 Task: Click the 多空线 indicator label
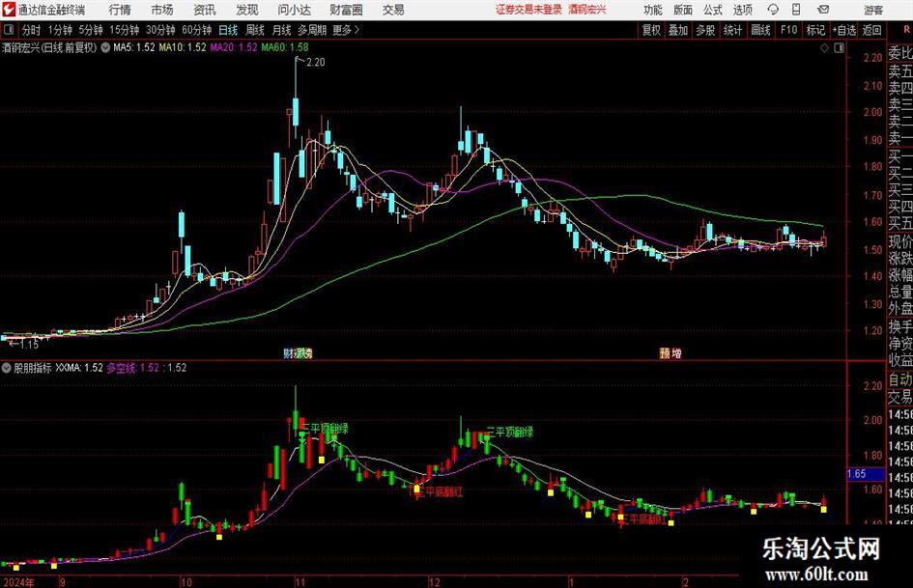pyautogui.click(x=132, y=367)
